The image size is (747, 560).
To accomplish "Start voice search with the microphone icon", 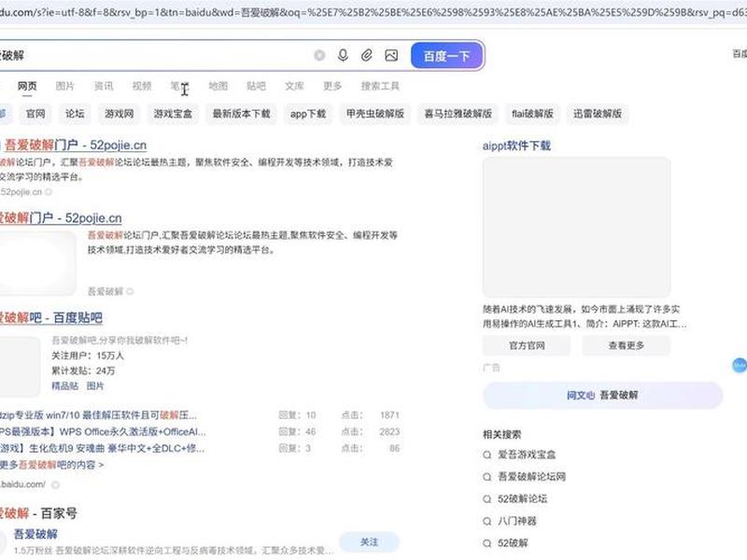I will pos(343,56).
